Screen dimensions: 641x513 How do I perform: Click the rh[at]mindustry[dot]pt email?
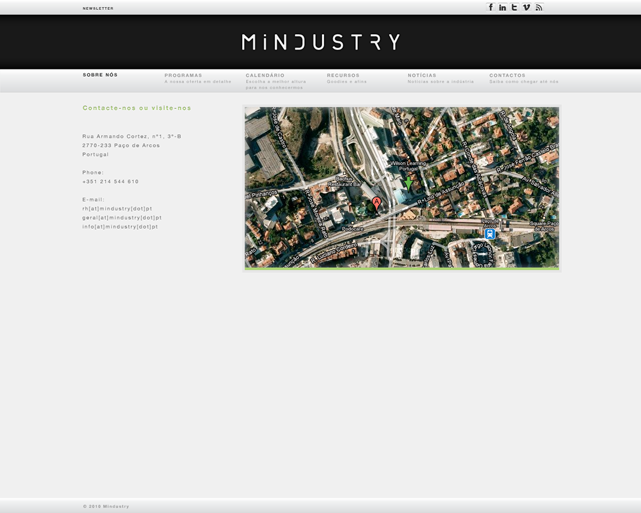(x=117, y=208)
